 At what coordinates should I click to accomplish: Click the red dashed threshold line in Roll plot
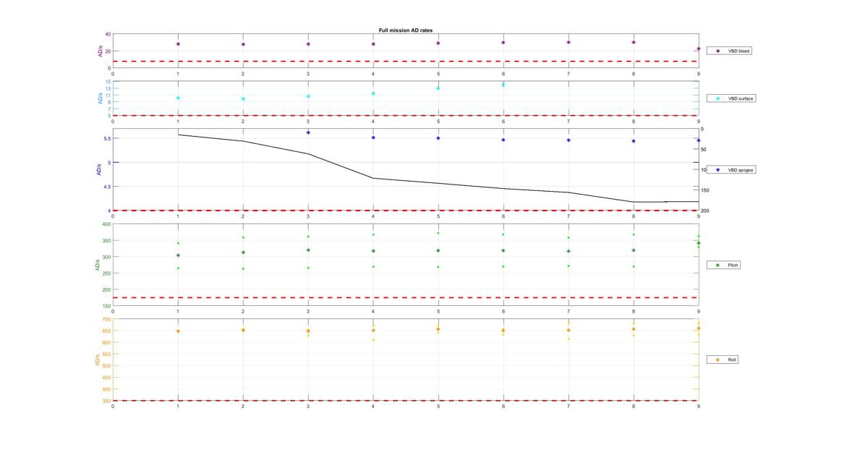click(x=406, y=401)
